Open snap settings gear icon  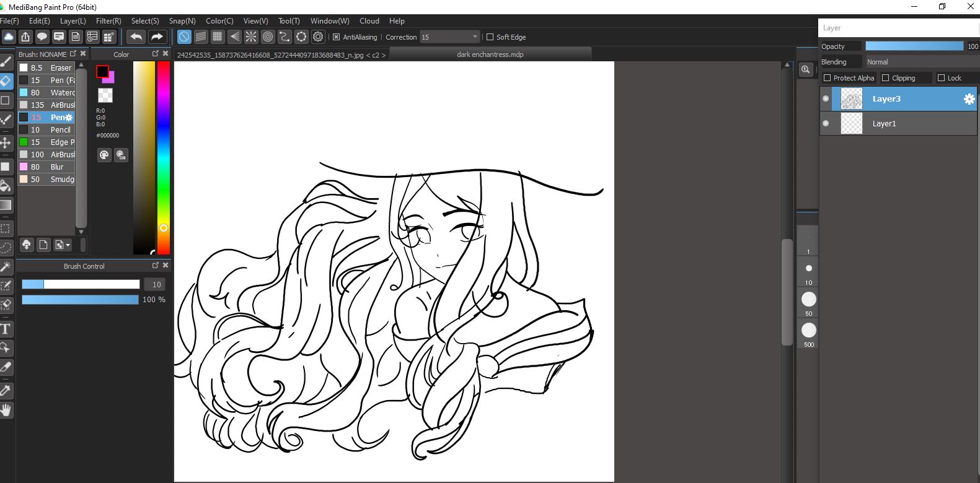pyautogui.click(x=318, y=37)
